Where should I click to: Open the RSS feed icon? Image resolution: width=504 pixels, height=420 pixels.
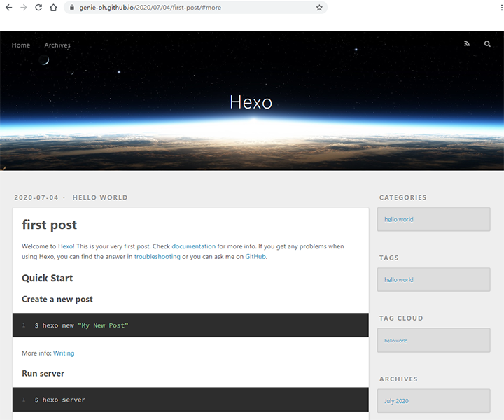467,43
